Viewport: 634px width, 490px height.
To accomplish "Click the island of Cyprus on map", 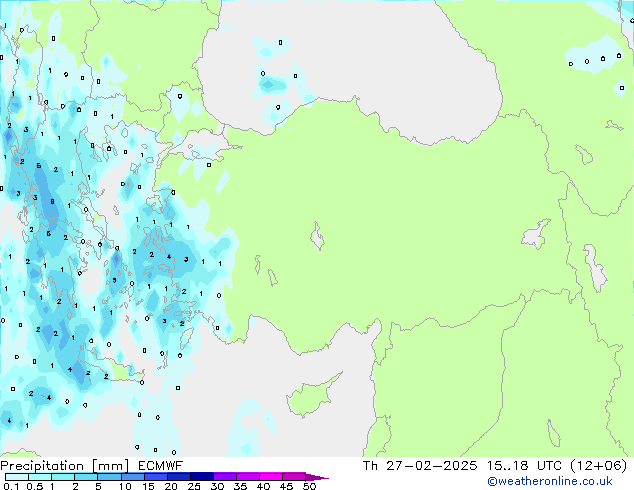I will (311, 396).
